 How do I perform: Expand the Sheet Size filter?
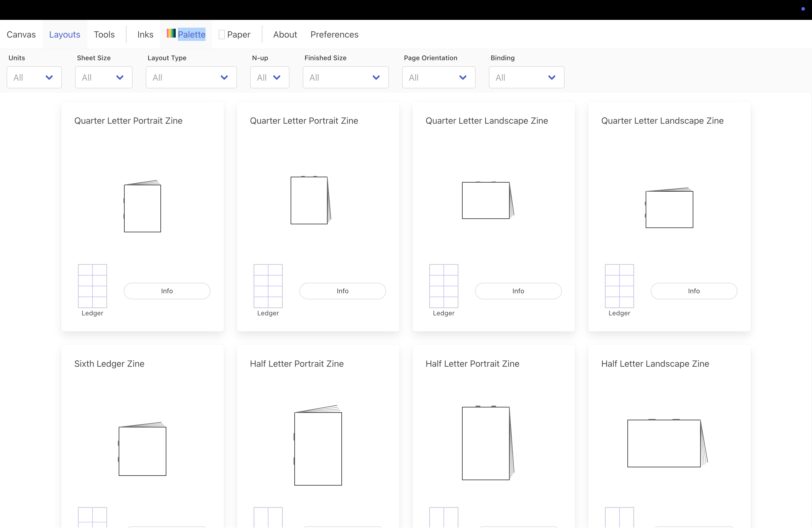click(x=103, y=77)
